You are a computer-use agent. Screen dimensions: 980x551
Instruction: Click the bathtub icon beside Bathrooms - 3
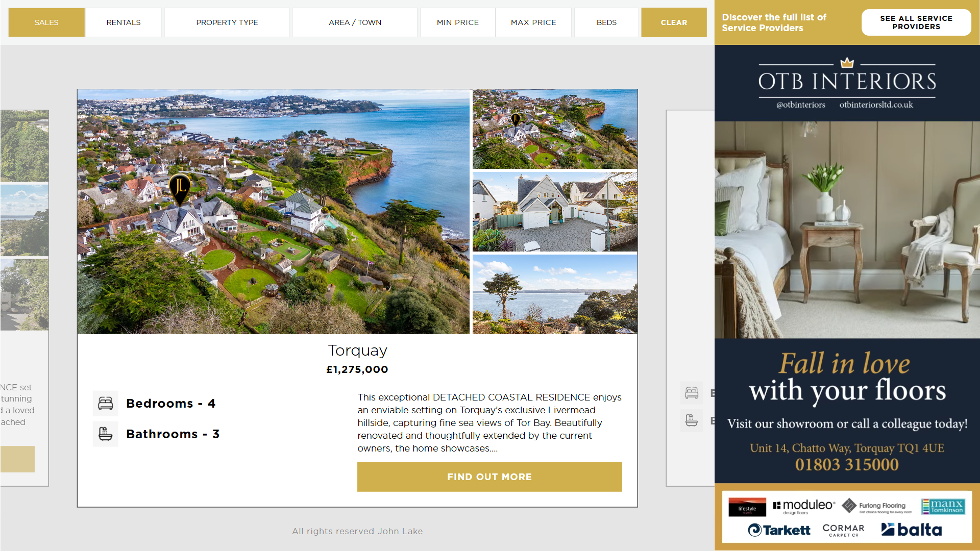(x=106, y=434)
